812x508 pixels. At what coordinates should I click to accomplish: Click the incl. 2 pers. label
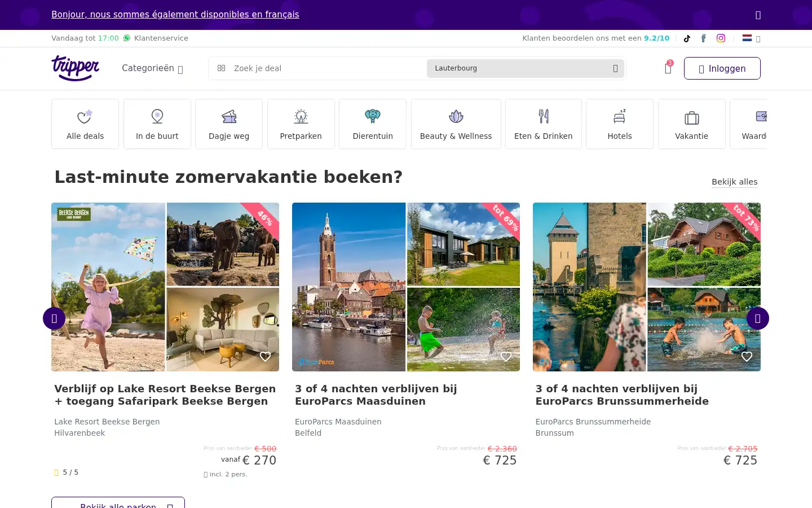point(226,475)
